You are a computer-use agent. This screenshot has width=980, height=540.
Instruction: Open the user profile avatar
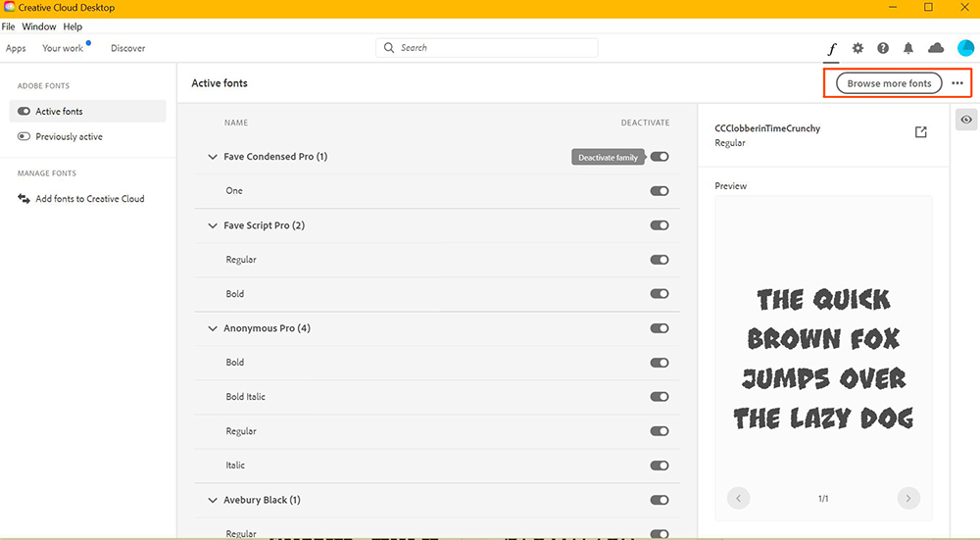(x=965, y=48)
